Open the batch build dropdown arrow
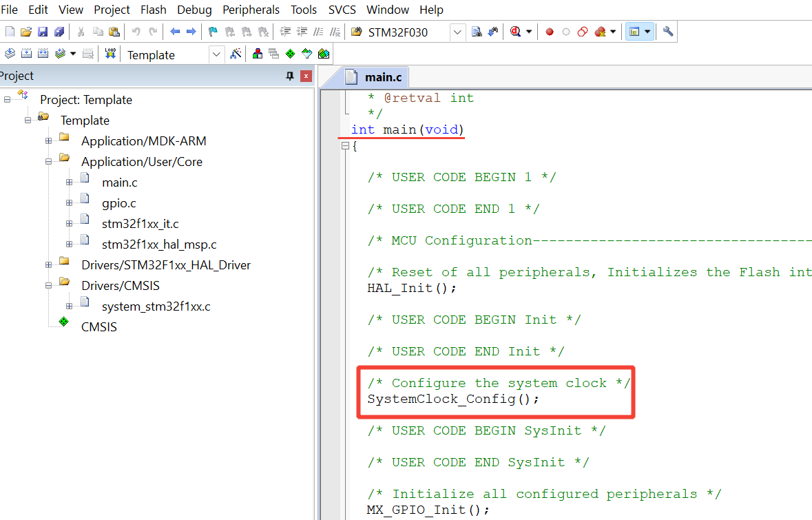The width and height of the screenshot is (812, 520). [73, 53]
